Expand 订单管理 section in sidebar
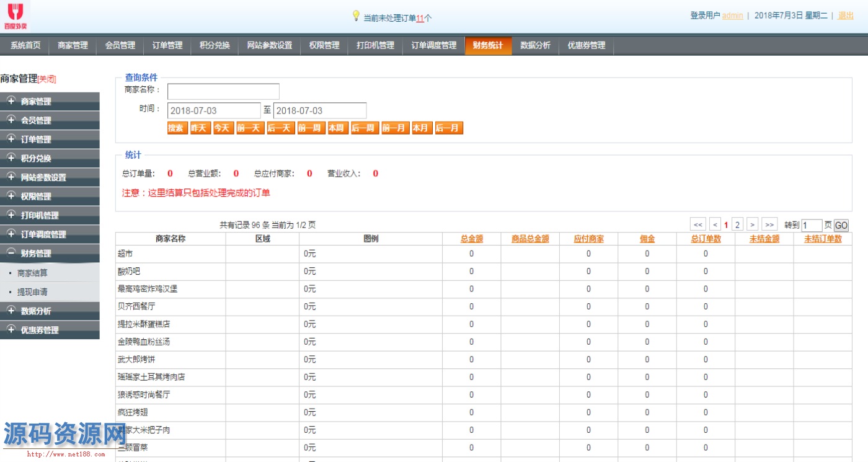Image resolution: width=868 pixels, height=462 pixels. [x=50, y=140]
